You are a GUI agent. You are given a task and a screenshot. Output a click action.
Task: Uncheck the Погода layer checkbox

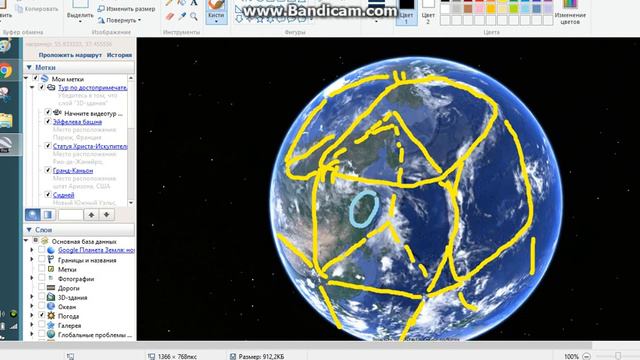[x=42, y=316]
